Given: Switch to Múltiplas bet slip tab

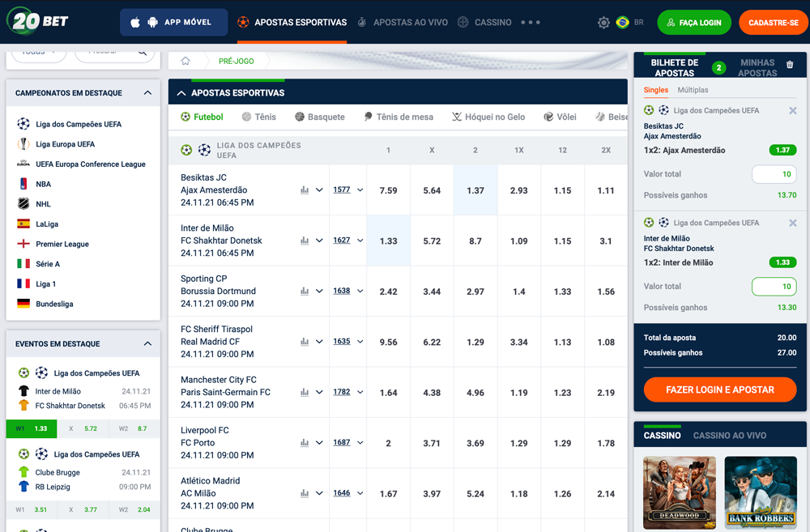Looking at the screenshot, I should [x=693, y=90].
